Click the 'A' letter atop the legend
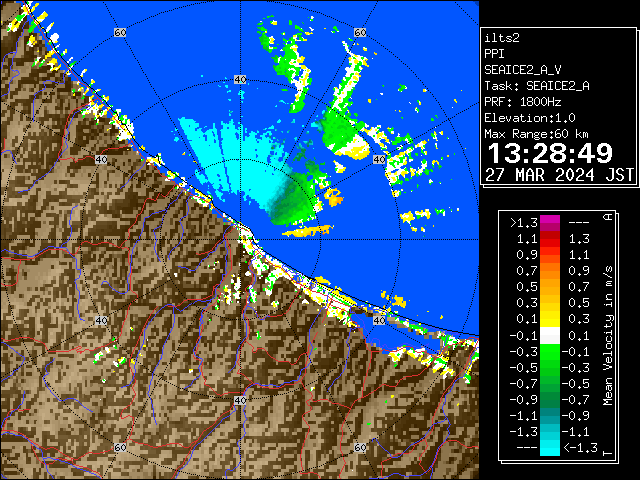Screen dimensions: 640x480 pos(608,217)
